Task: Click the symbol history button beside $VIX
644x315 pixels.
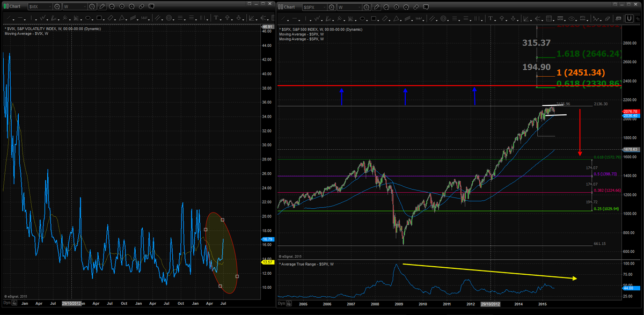Action: (x=57, y=6)
